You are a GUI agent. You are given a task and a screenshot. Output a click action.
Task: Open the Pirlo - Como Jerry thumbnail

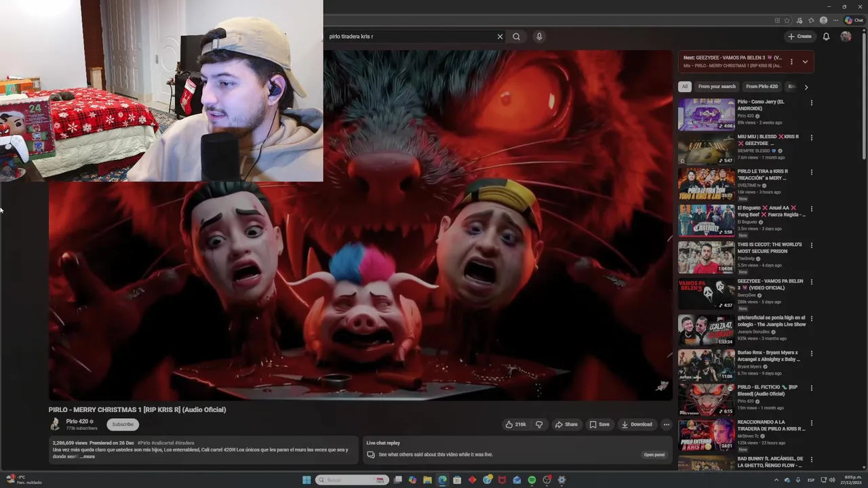(x=707, y=115)
